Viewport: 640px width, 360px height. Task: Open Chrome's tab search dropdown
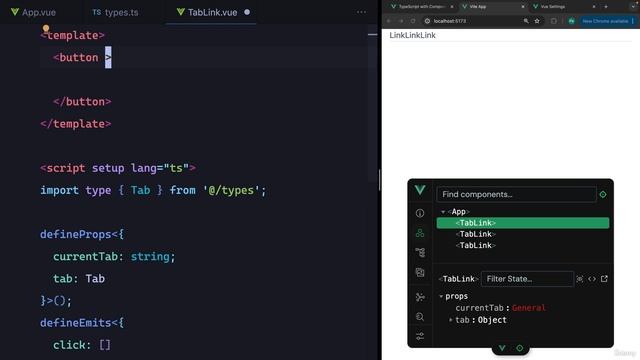coord(634,6)
